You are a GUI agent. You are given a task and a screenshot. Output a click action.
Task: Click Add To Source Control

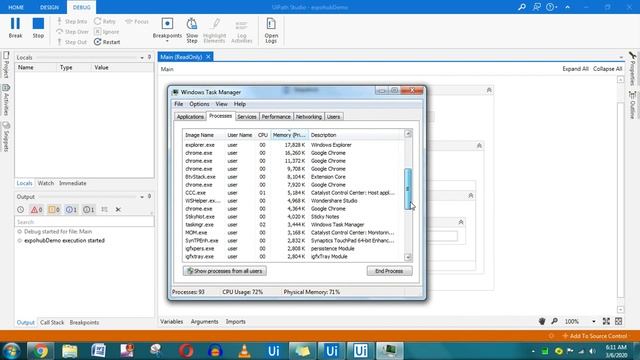(595, 336)
